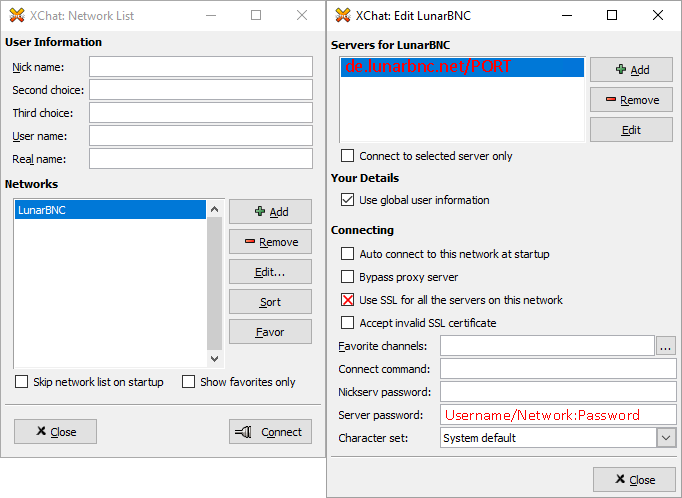This screenshot has width=682, height=498.
Task: Click the Third choice input field
Action: pos(201,113)
